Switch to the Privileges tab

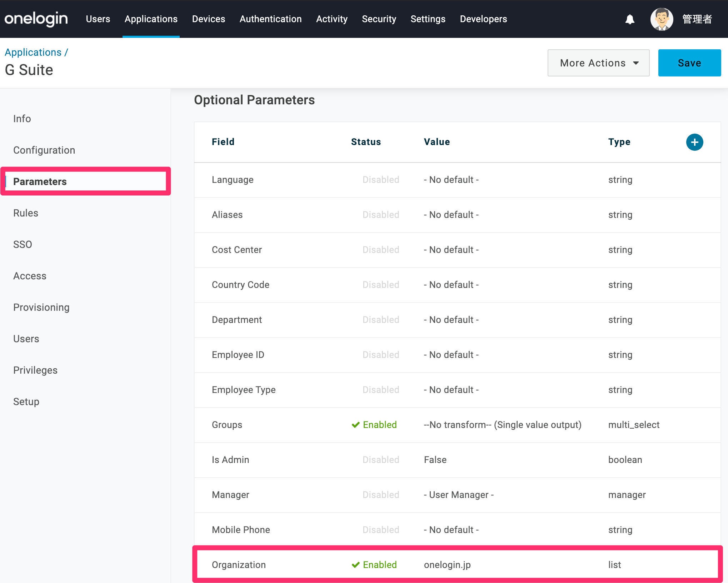[x=35, y=370]
